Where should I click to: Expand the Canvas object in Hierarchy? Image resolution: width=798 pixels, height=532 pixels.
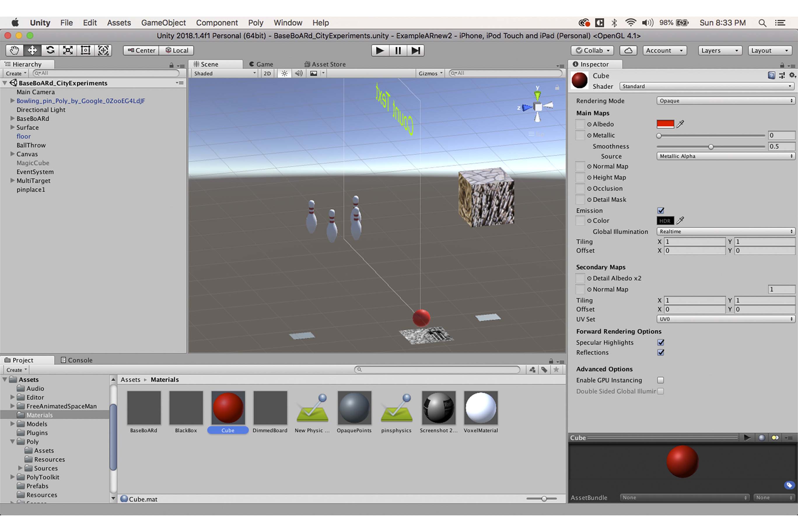[12, 154]
